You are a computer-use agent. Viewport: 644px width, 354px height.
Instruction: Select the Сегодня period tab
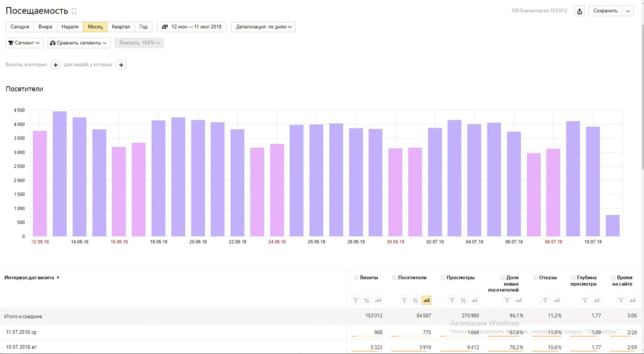pyautogui.click(x=20, y=27)
